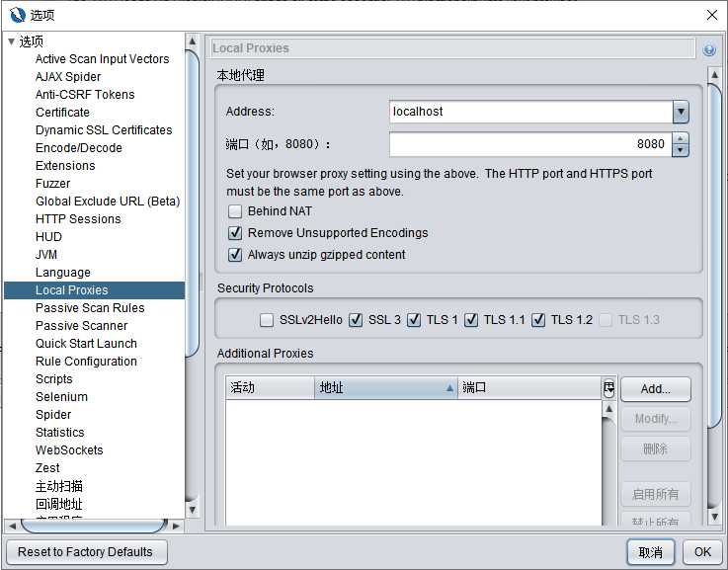Open the Certificate options
The width and height of the screenshot is (728, 570).
click(x=62, y=113)
